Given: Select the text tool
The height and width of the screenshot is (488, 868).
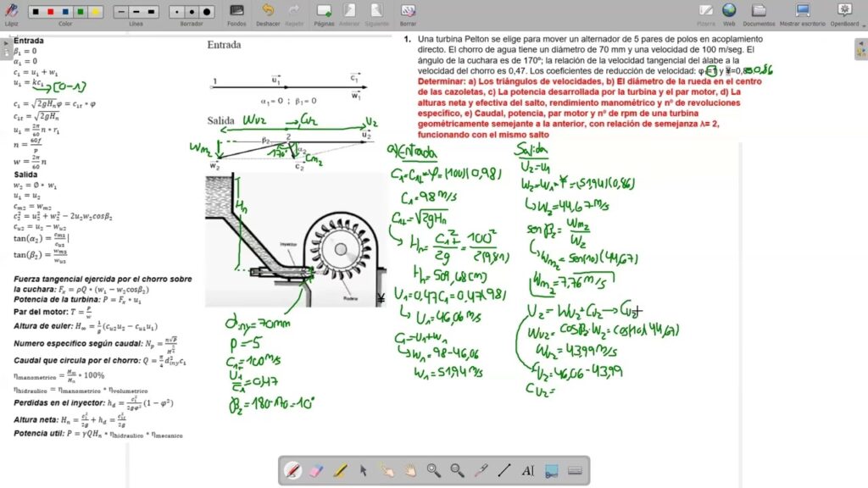Looking at the screenshot, I should tap(527, 470).
